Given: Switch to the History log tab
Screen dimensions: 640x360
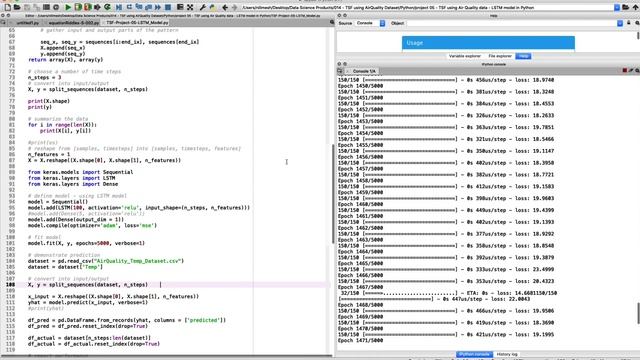Looking at the screenshot, I should point(507,354).
